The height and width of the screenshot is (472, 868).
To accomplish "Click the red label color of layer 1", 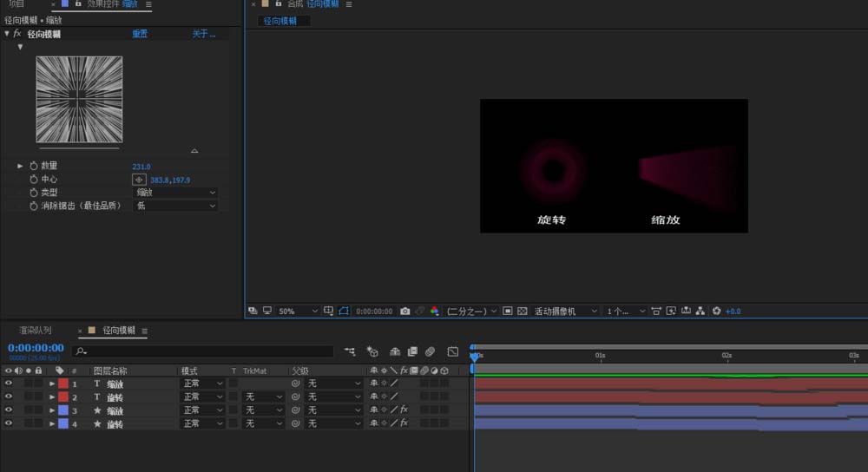I will click(63, 383).
